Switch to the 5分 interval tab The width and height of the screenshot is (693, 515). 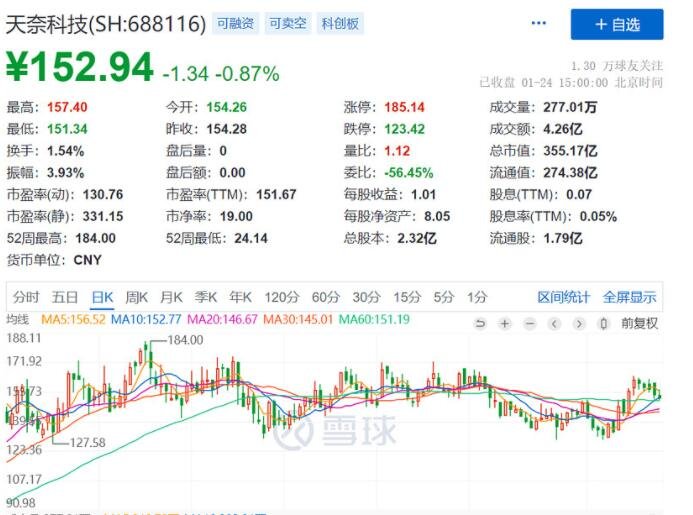point(444,297)
